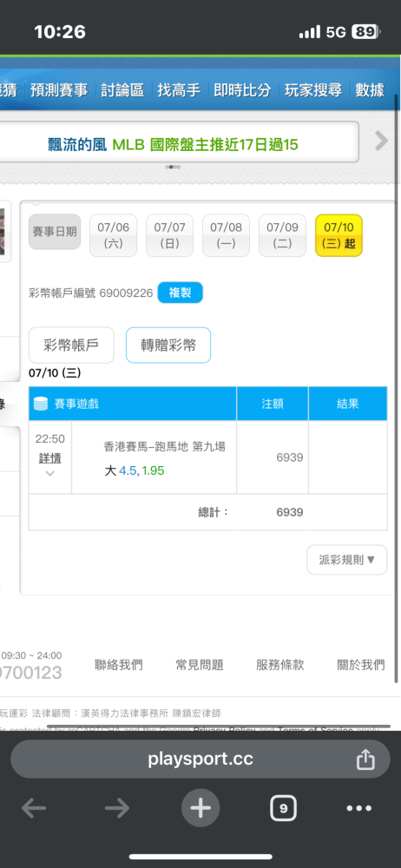Open 討論區 menu item
Screen dimensions: 401x868
point(122,89)
